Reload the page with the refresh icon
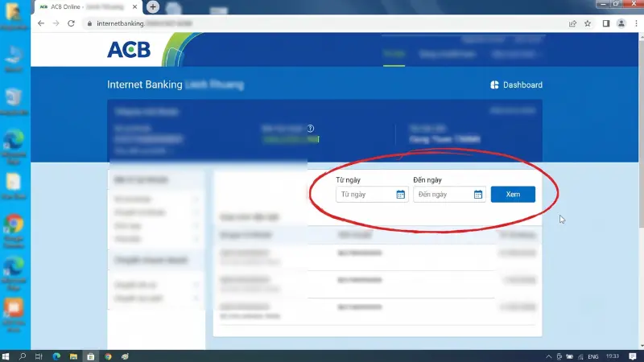This screenshot has height=362, width=644. (x=71, y=23)
